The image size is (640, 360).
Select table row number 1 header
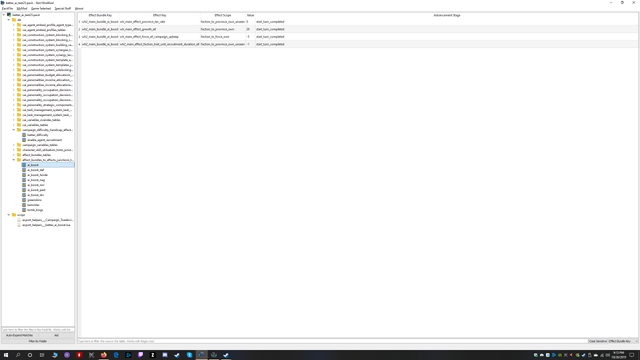[x=79, y=22]
